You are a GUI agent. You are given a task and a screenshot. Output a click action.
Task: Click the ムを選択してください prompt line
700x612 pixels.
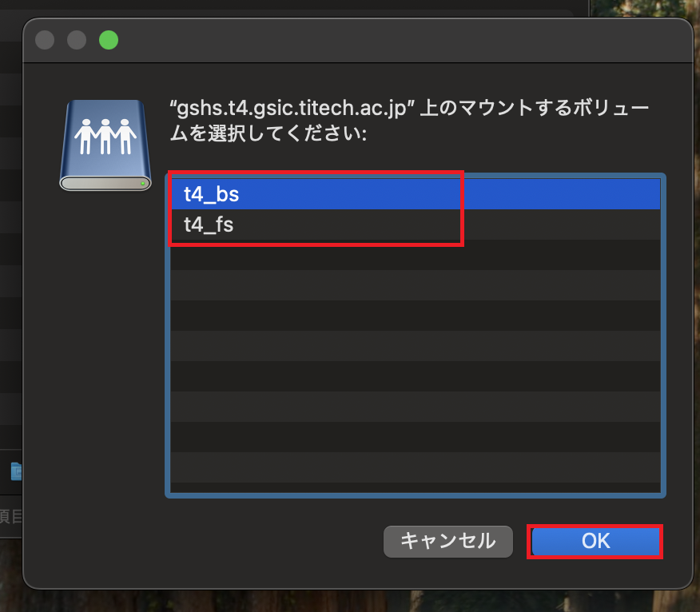pos(268,134)
